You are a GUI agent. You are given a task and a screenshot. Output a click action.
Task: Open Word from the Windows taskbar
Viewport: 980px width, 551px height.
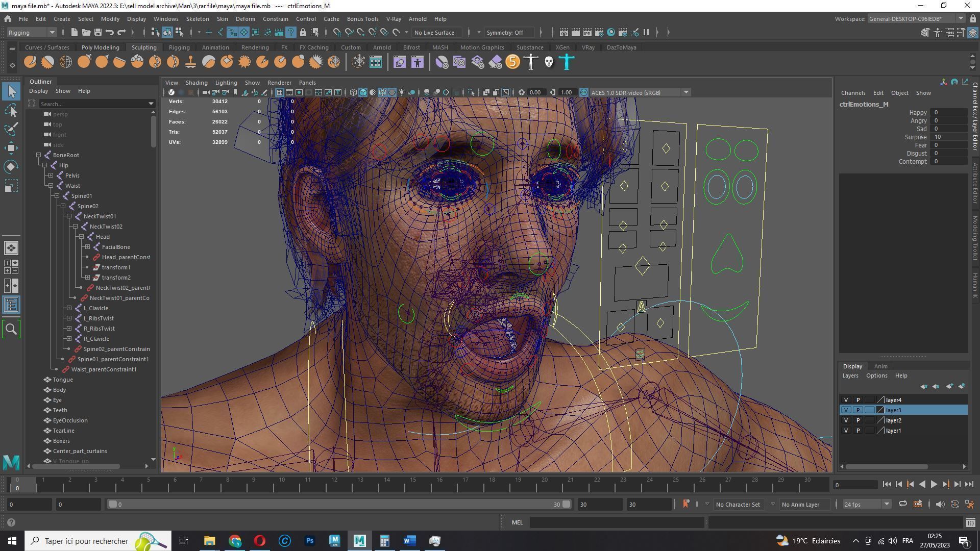[410, 541]
